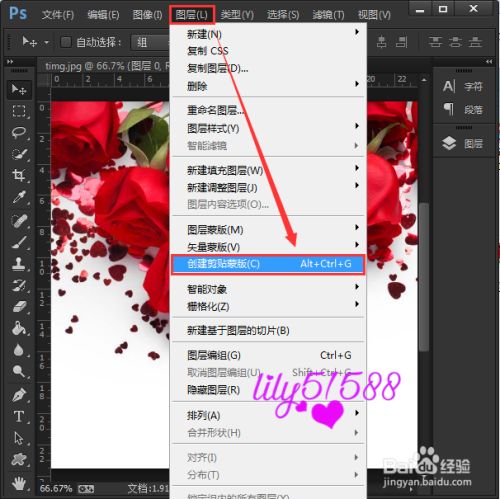Click distribute top edges icon in options bar
This screenshot has height=499, width=500.
435,42
